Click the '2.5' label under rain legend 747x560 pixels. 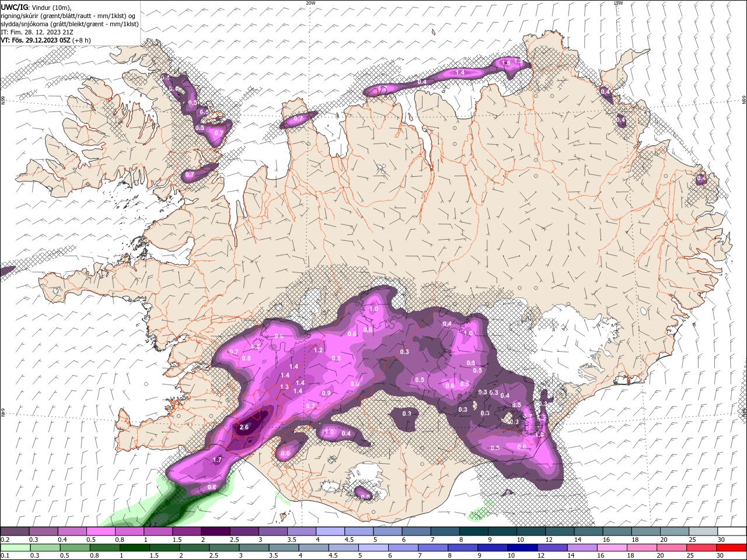point(214,556)
